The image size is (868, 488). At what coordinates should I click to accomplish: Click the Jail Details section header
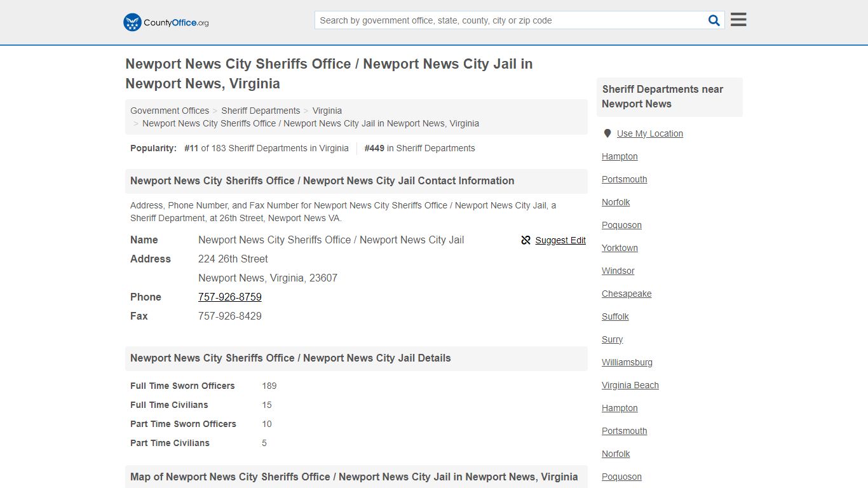[356, 358]
